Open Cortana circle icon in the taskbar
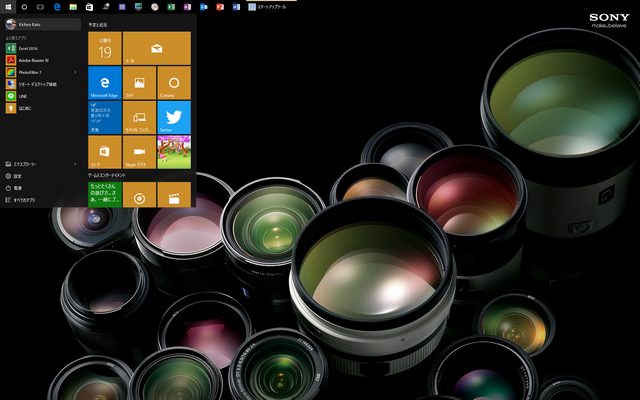 coord(24,7)
